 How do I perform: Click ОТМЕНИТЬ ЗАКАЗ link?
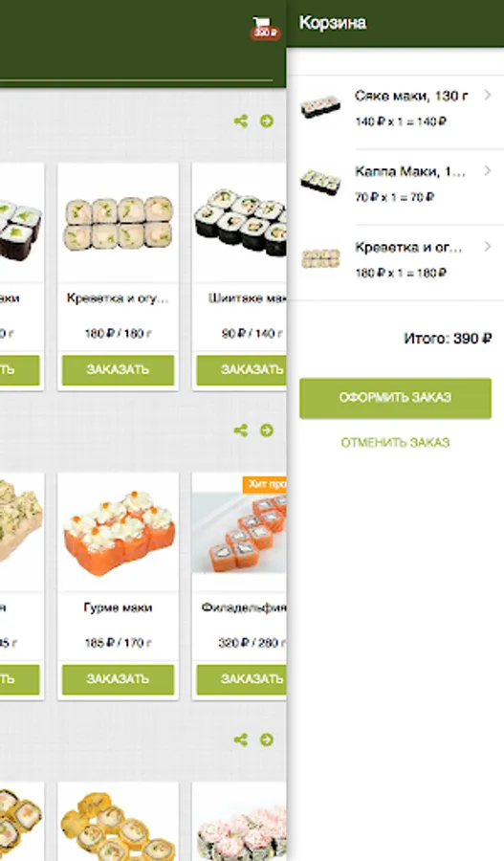point(395,443)
